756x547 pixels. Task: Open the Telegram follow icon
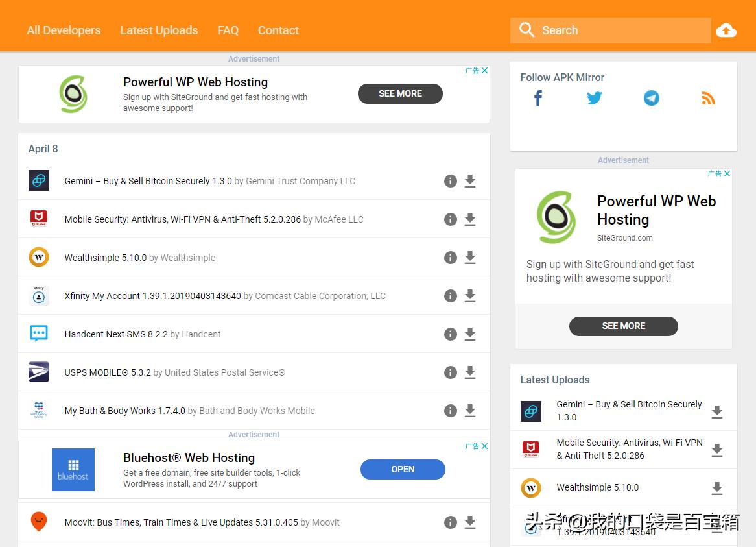[x=652, y=98]
